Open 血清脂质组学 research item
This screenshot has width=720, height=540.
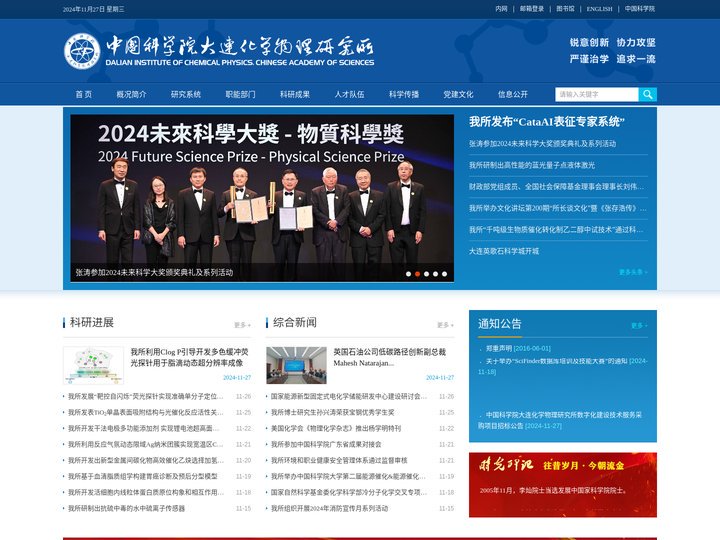[143, 477]
